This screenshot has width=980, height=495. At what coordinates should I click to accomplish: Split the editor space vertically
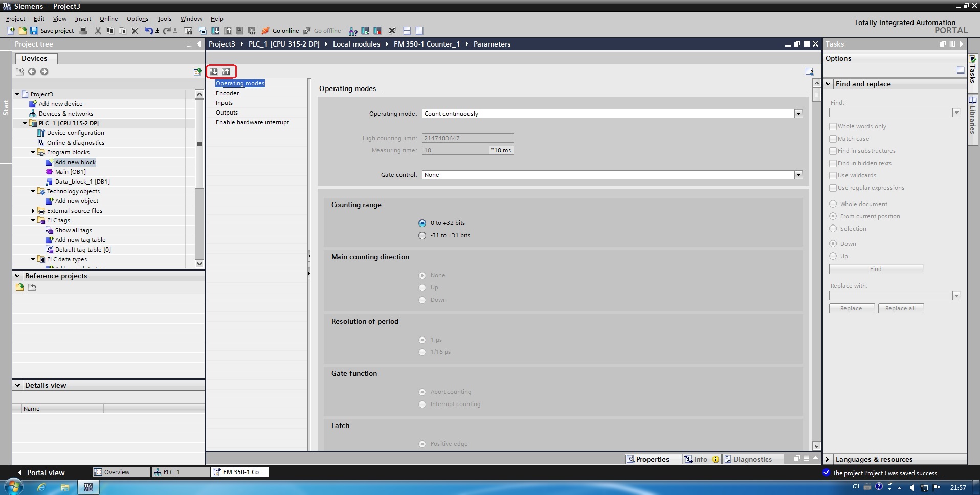point(419,31)
